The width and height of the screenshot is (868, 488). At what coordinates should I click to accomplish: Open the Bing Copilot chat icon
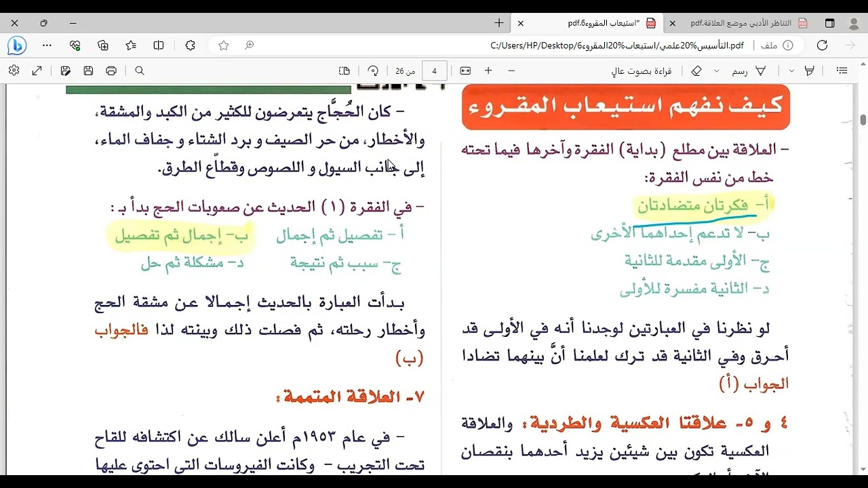(16, 45)
